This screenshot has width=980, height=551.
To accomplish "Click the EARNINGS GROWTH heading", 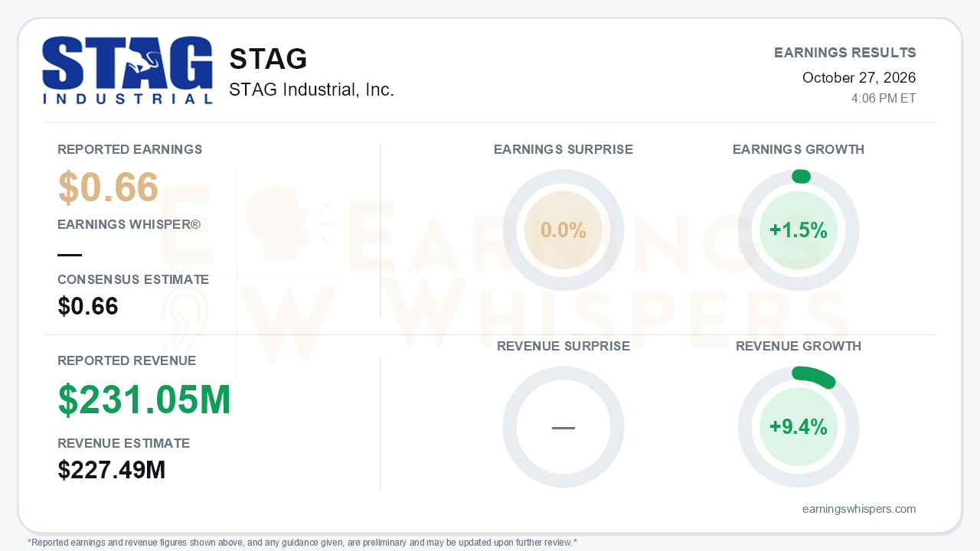I will 799,150.
